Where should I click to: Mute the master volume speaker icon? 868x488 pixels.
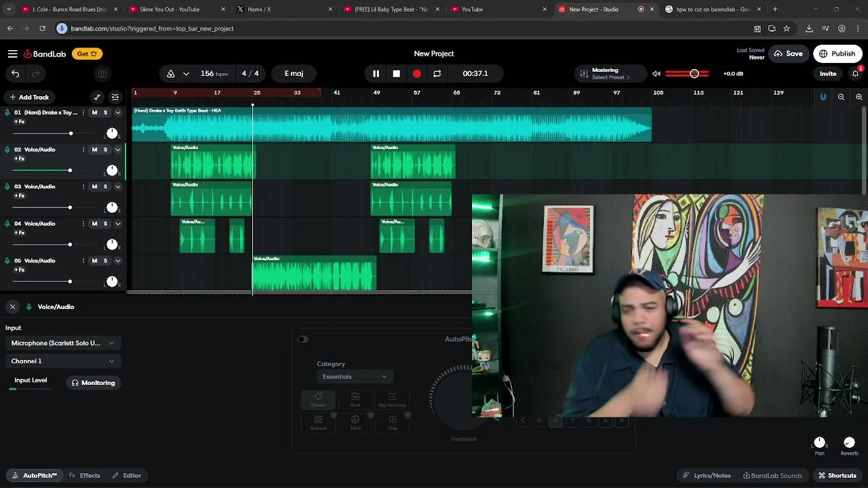tap(656, 73)
